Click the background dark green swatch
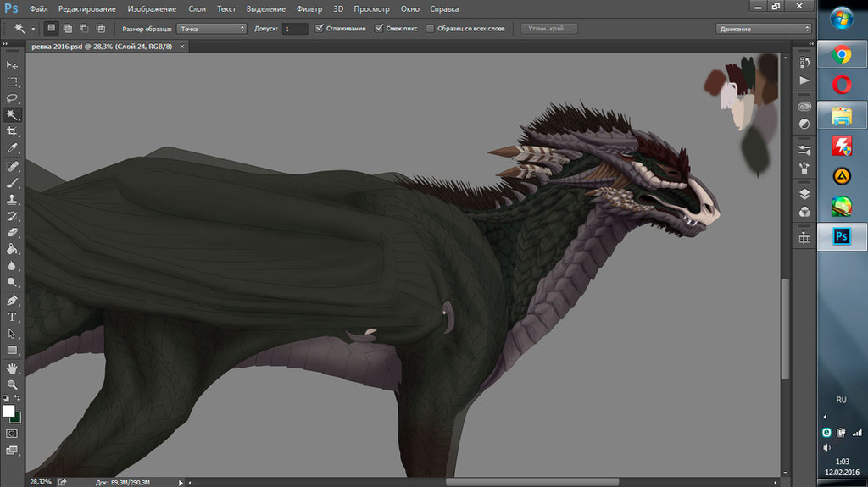This screenshot has height=487, width=868. (x=17, y=418)
